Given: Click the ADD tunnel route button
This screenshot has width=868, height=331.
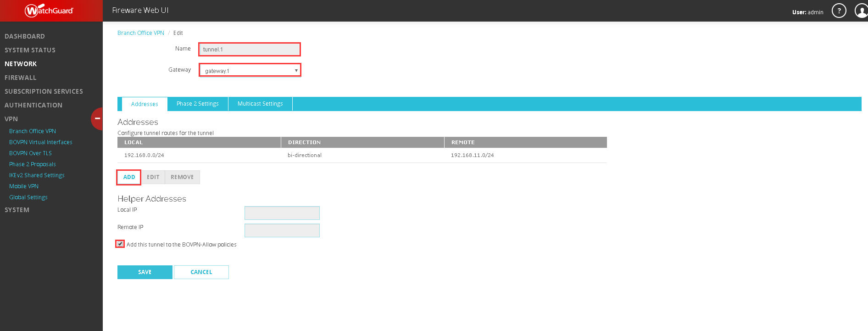Looking at the screenshot, I should tap(129, 177).
